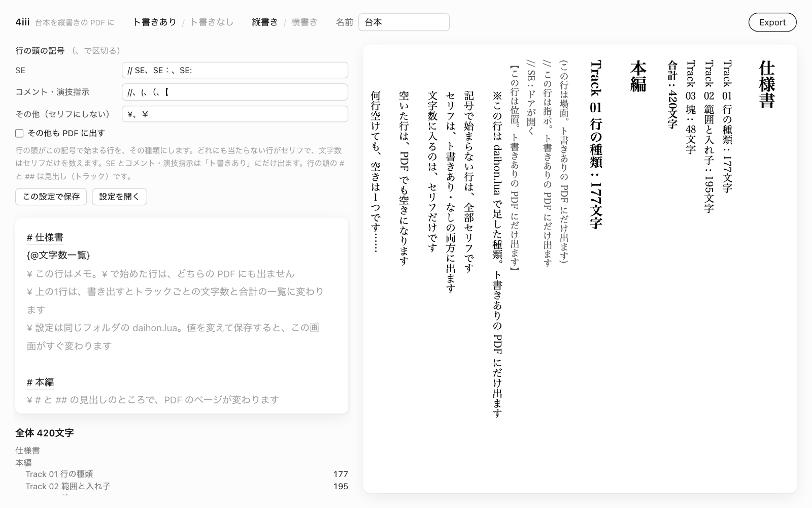This screenshot has width=812, height=508.
Task: Select the ト書きあり option
Action: click(154, 22)
